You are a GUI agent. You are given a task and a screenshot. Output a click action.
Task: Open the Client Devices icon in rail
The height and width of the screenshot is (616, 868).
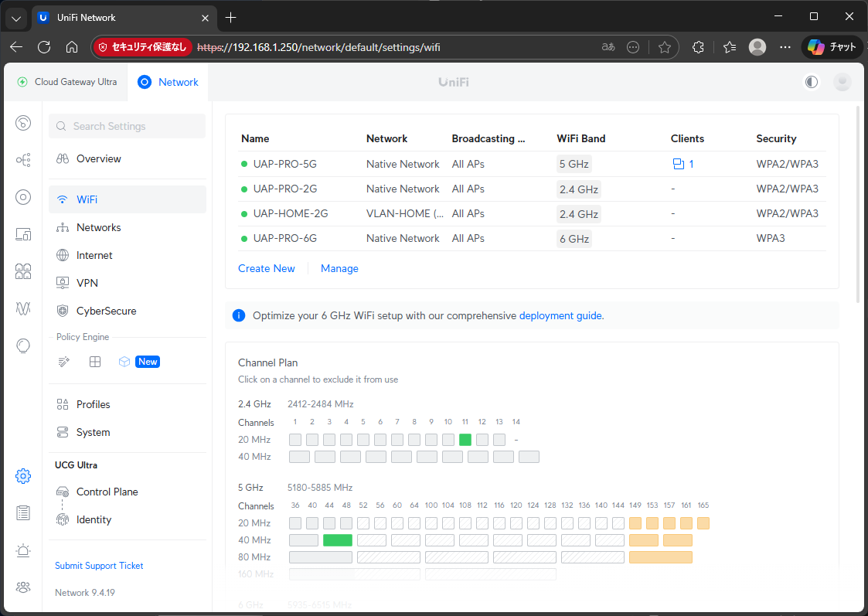tap(23, 234)
